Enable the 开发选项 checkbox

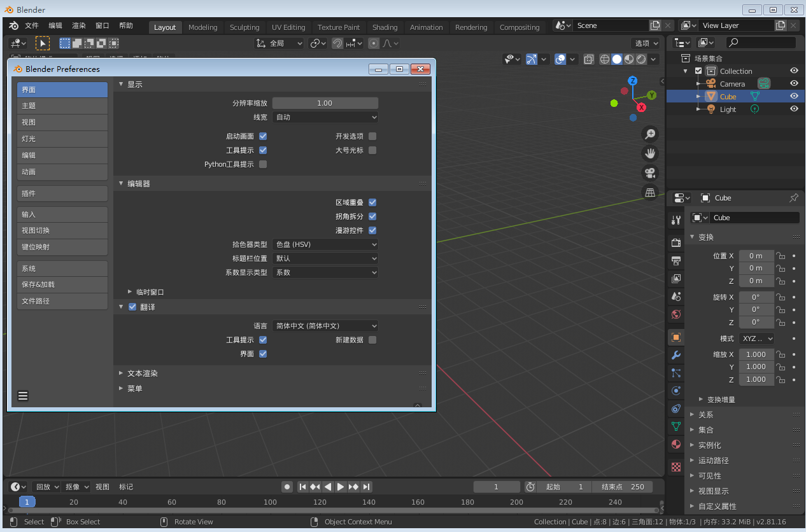coord(372,136)
